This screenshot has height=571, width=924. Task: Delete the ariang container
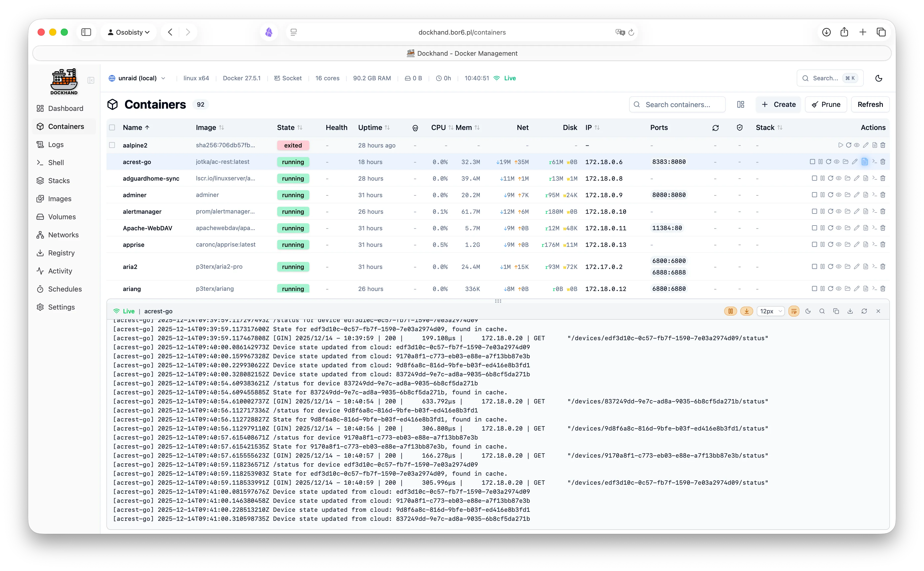point(883,289)
